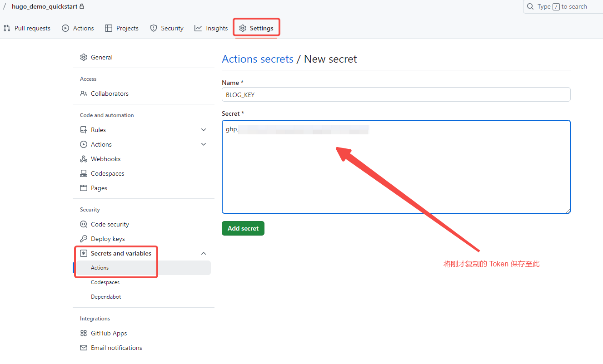Open the Actions repository tab
This screenshot has width=603, height=364.
(x=78, y=28)
